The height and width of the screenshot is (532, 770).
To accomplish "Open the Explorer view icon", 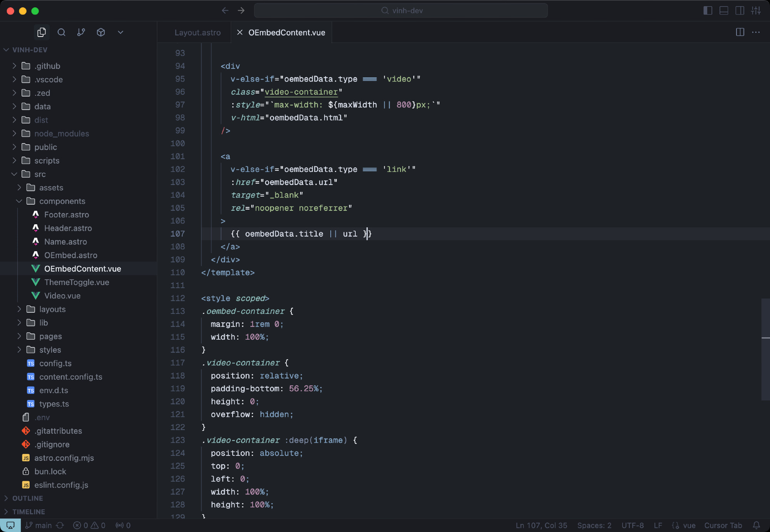I will pos(42,32).
